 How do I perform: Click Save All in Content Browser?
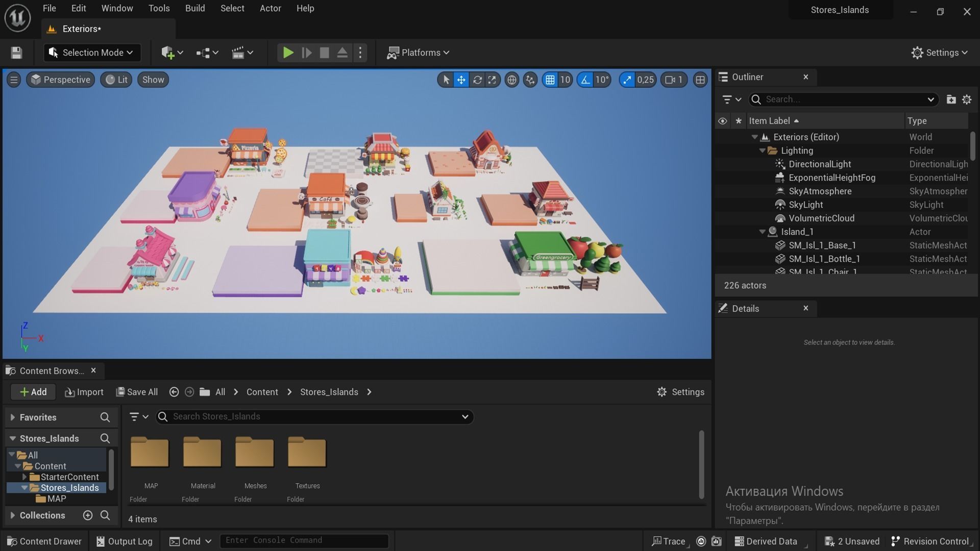point(137,392)
